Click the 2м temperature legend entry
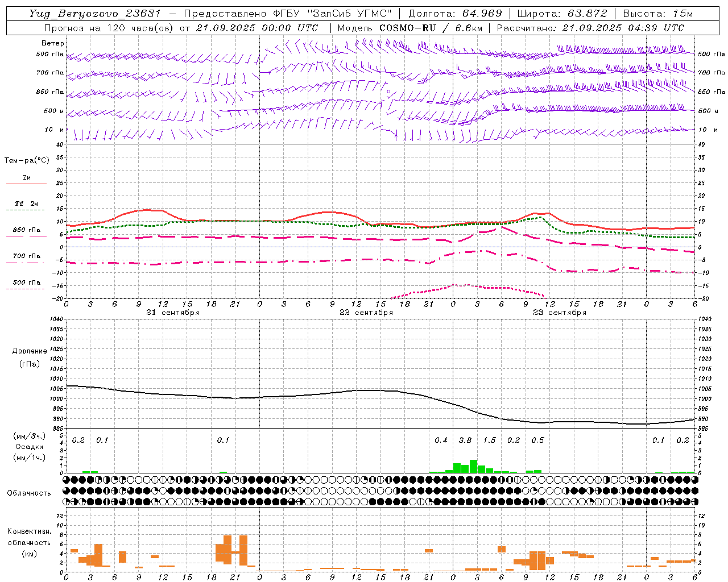Image resolution: width=728 pixels, height=582 pixels. coord(27,177)
